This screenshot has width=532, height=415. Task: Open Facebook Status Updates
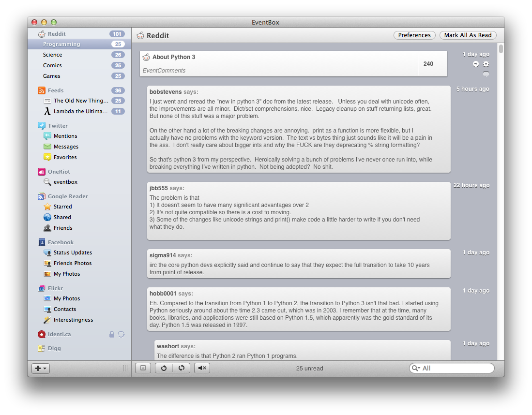pos(73,252)
